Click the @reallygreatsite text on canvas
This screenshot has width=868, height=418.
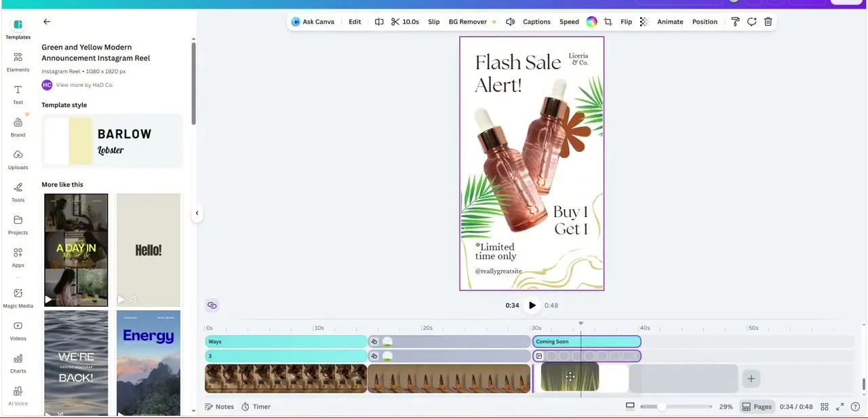pyautogui.click(x=498, y=271)
